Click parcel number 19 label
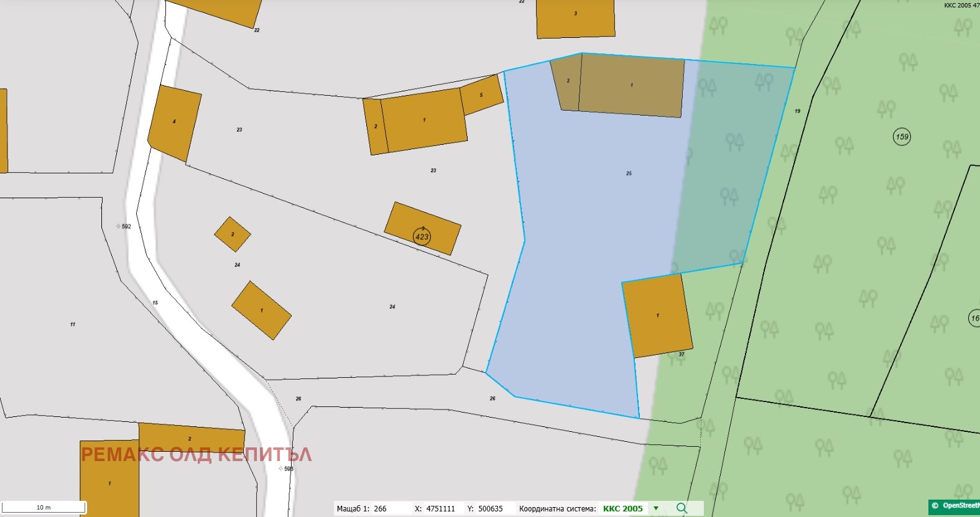Screen dimensions: 980x517 tap(797, 111)
